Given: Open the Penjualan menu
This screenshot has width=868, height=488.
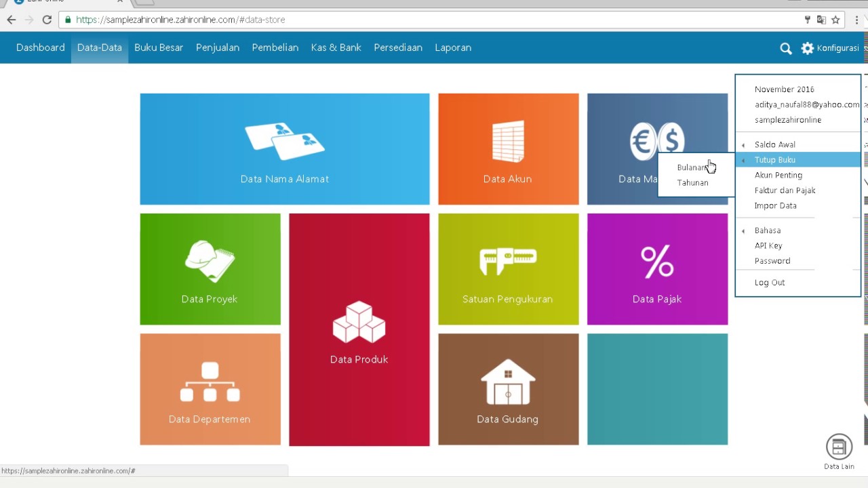Looking at the screenshot, I should click(x=218, y=47).
